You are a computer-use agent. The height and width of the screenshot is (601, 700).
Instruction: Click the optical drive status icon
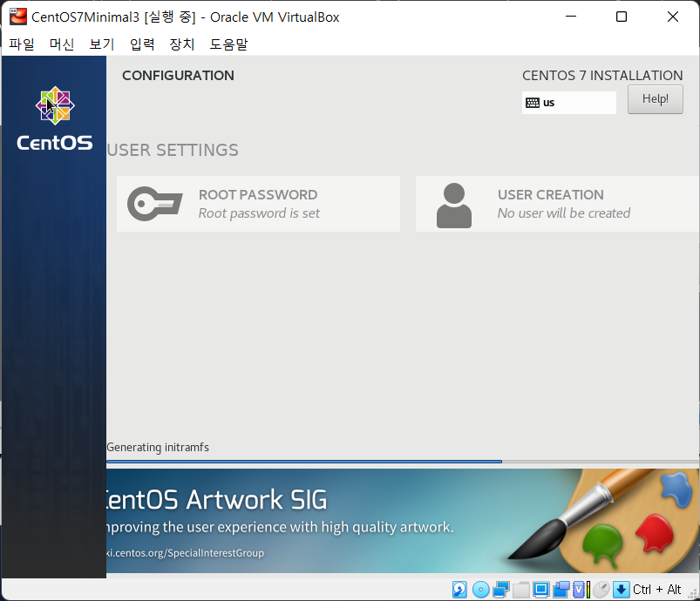tap(481, 590)
